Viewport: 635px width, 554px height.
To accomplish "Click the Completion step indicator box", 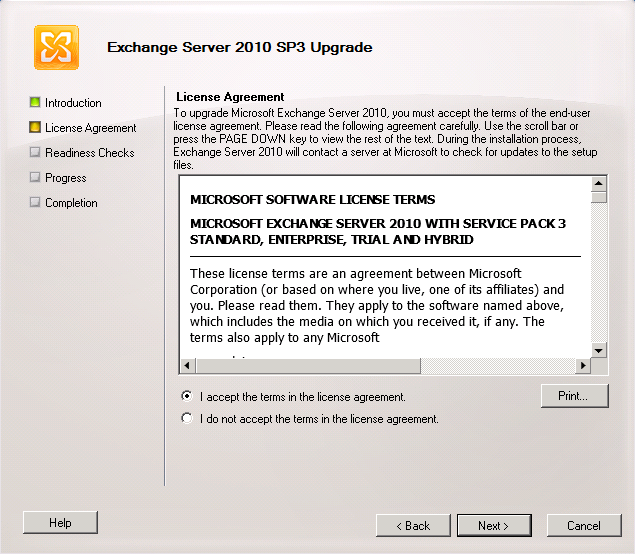I will [x=35, y=202].
